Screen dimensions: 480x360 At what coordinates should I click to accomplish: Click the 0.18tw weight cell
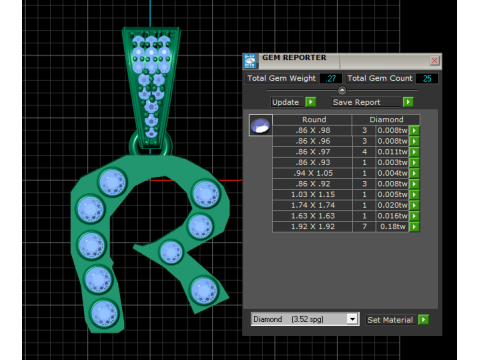click(x=392, y=227)
